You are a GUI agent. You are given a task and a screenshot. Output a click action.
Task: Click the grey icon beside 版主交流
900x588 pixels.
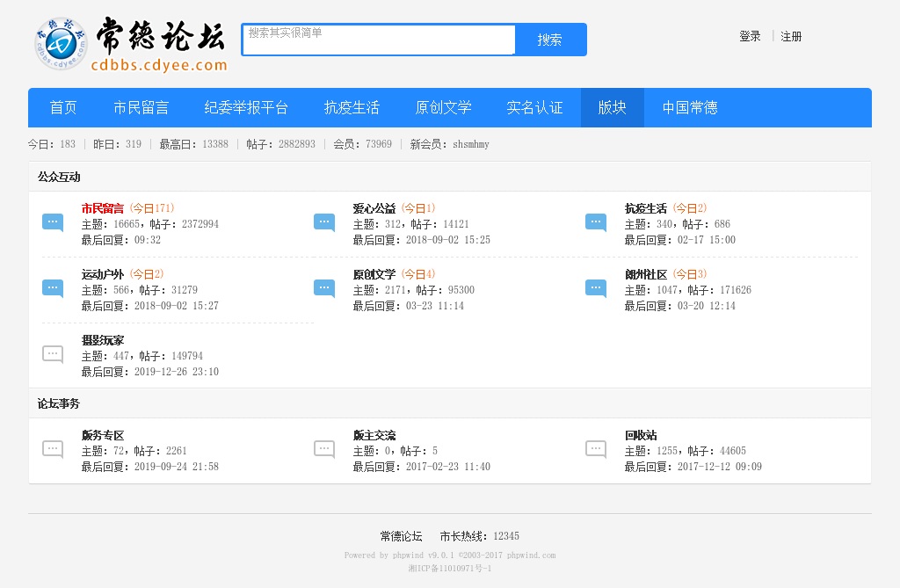324,449
